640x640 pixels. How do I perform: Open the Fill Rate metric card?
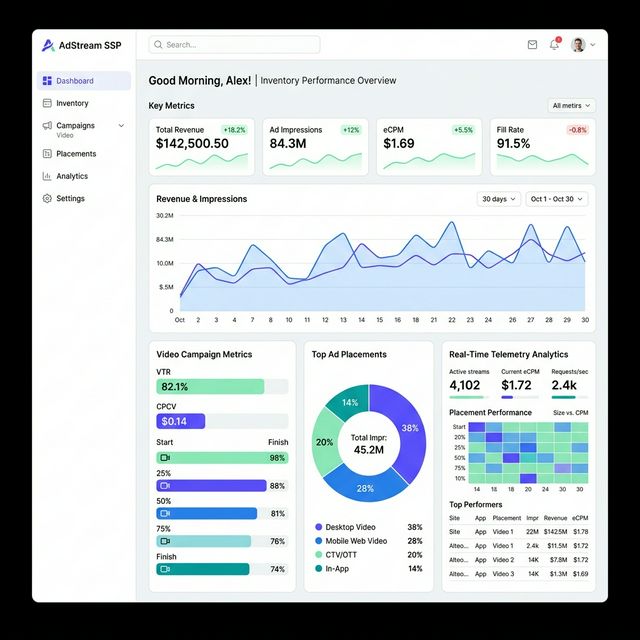[542, 147]
